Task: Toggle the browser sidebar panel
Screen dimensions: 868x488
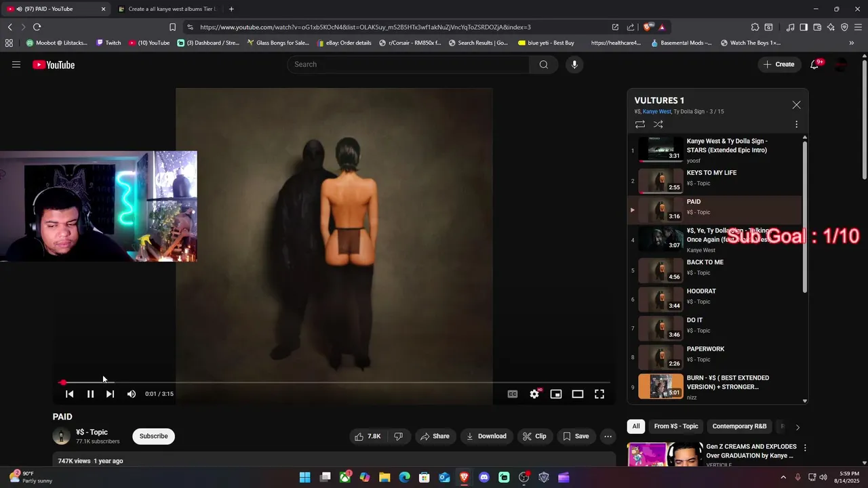Action: [x=804, y=27]
